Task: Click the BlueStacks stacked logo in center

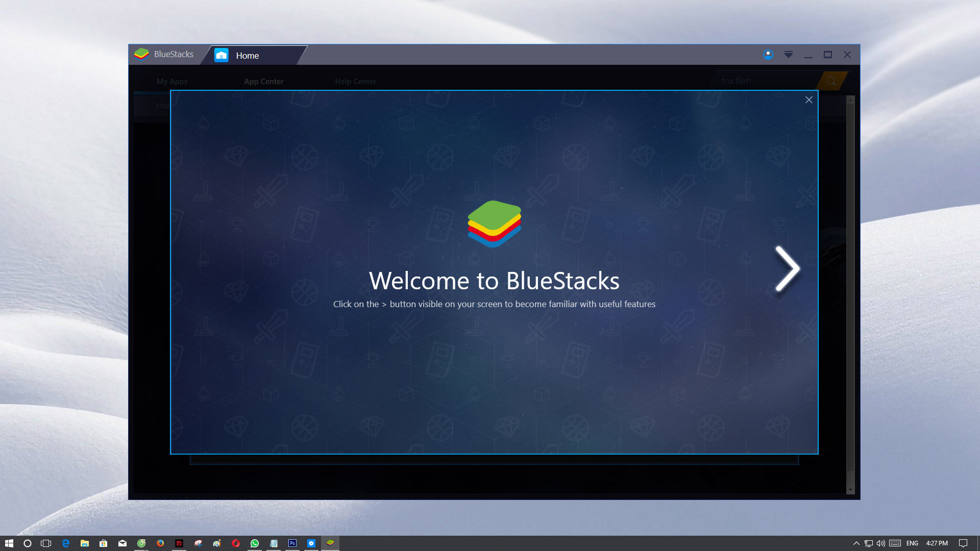Action: 494,224
